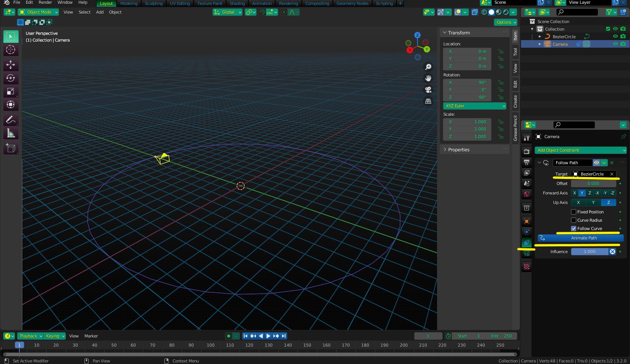Remove the Follow Path constraint
The width and height of the screenshot is (630, 364).
coord(612,163)
